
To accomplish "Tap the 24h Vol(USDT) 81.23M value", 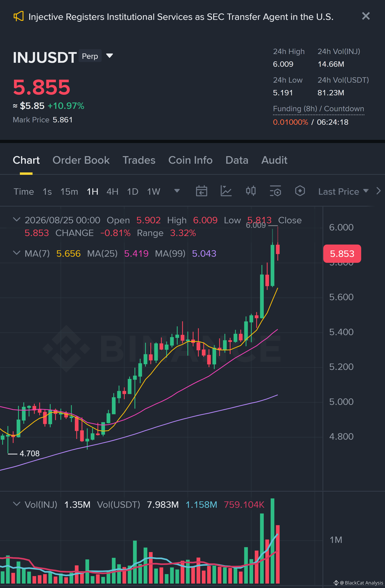I will (331, 93).
